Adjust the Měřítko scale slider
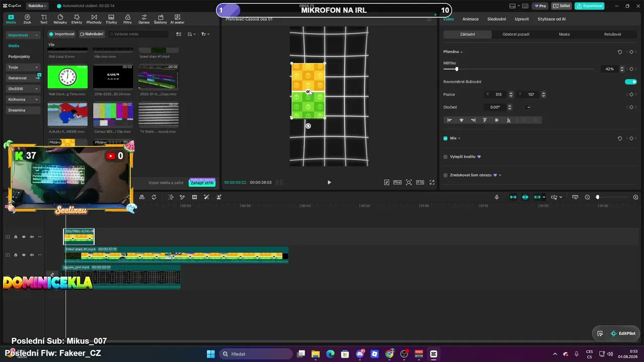This screenshot has width=644, height=362. click(457, 69)
